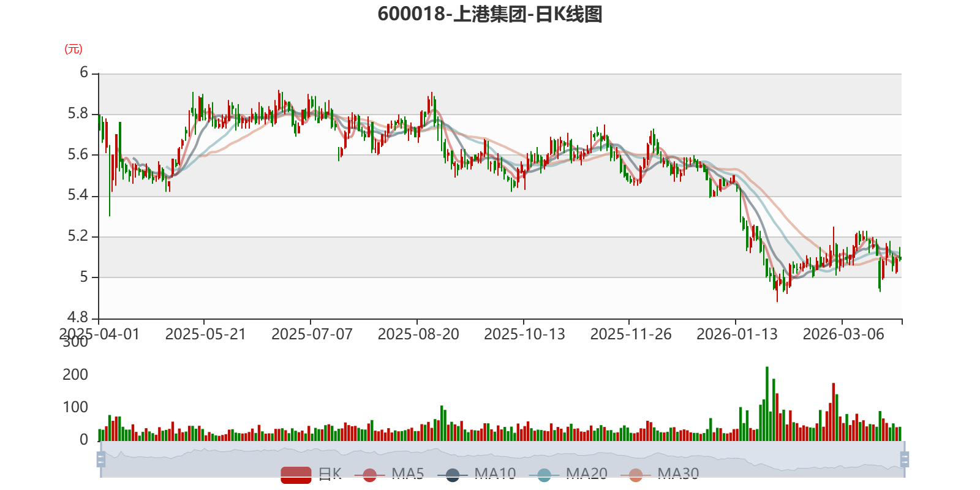Click the 5.4 price axis label
This screenshot has height=490, width=980.
point(78,195)
